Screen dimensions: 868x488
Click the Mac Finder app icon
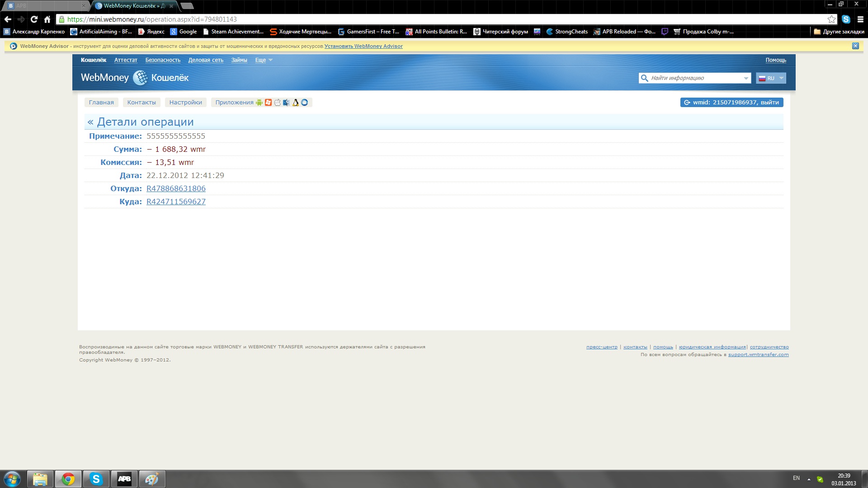[x=286, y=103]
